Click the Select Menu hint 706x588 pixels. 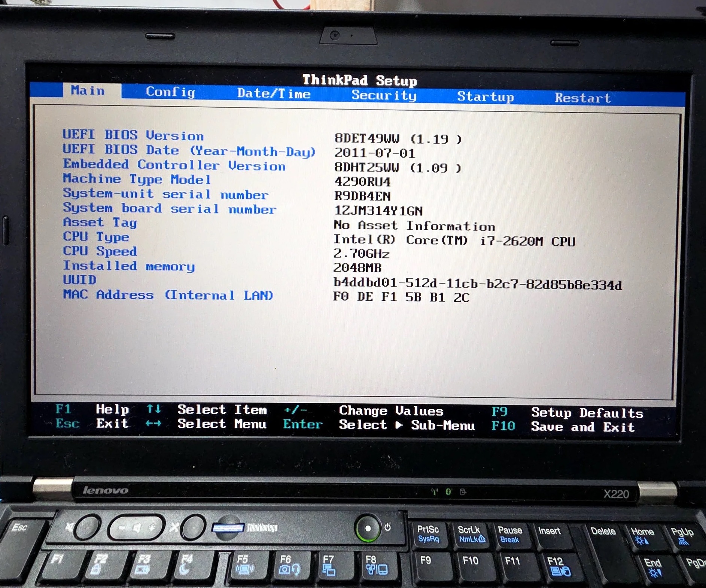pos(222,424)
